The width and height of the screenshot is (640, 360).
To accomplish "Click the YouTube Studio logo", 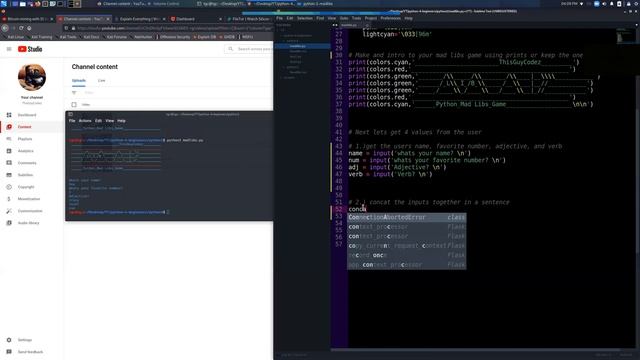I will point(30,49).
